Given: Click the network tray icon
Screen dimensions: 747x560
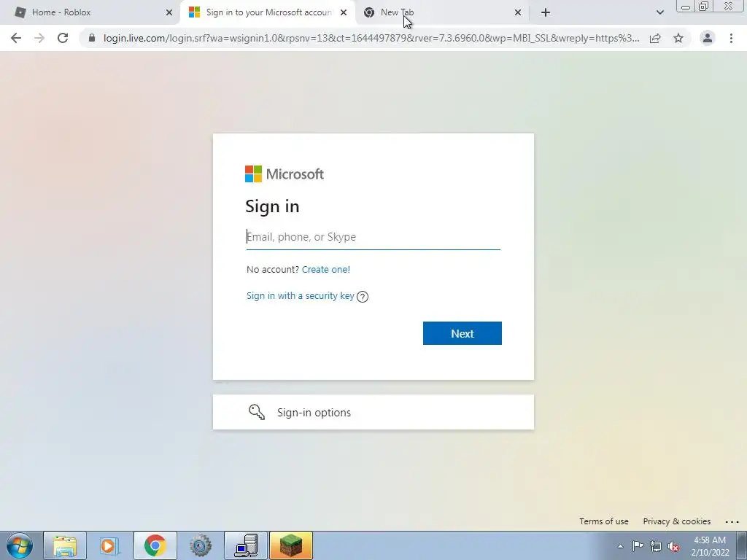Looking at the screenshot, I should click(656, 546).
